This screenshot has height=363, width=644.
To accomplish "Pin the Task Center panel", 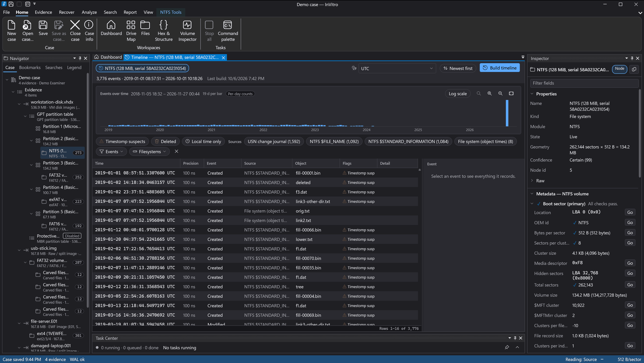I will pos(515,338).
